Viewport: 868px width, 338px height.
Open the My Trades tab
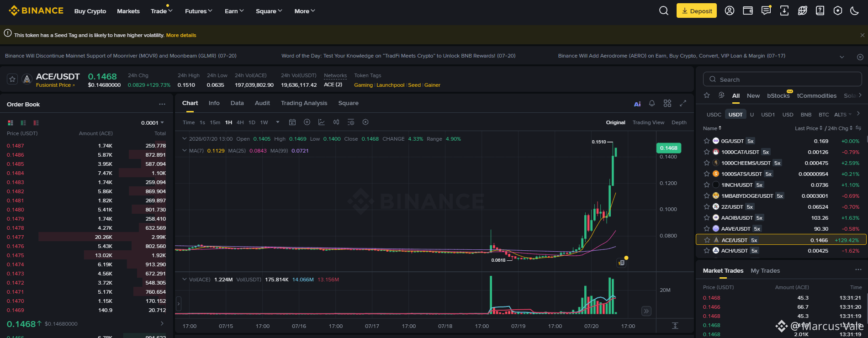[765, 270]
